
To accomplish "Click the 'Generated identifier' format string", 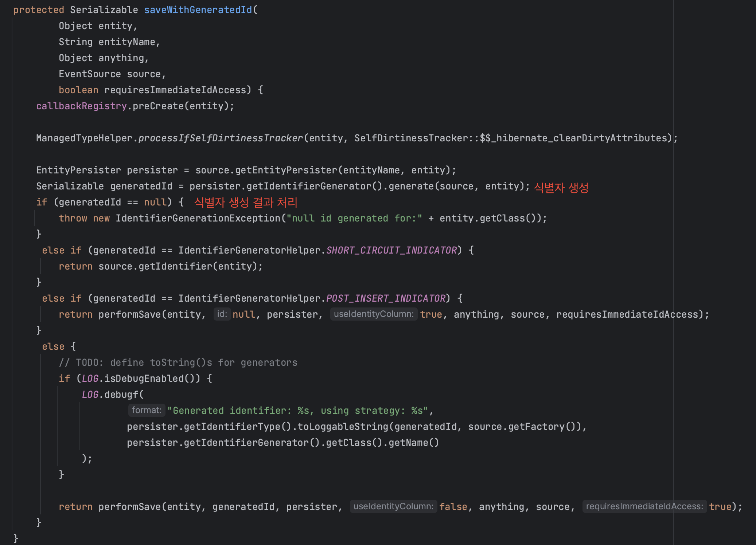I will 297,411.
